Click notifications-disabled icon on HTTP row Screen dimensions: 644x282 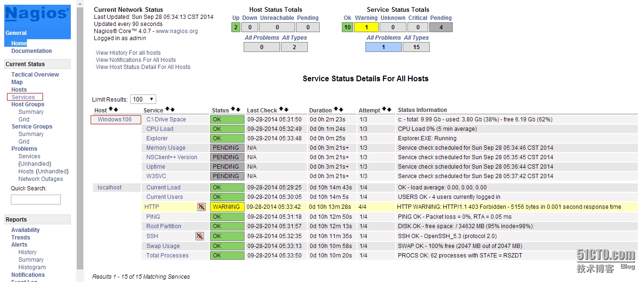click(x=202, y=206)
